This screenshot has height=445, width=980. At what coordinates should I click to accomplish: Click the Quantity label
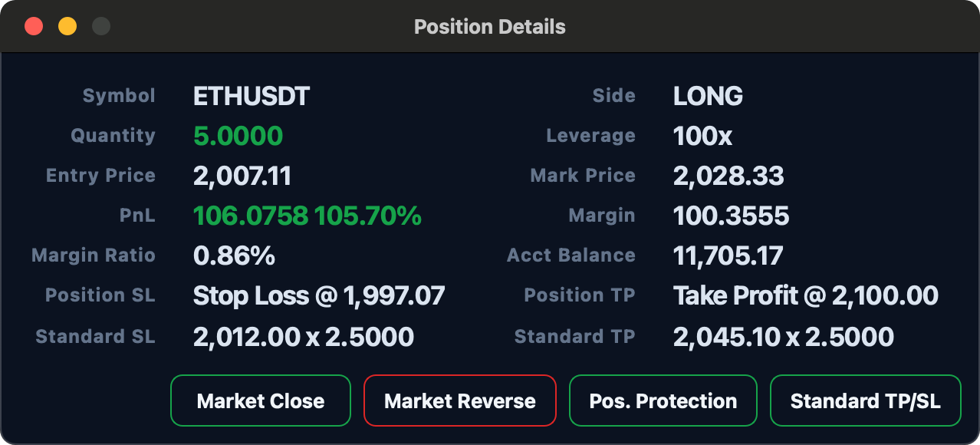113,136
